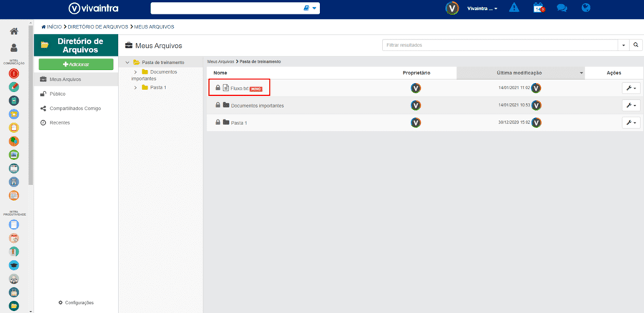The height and width of the screenshot is (313, 644).
Task: Click the lock icon next to Pasta 1 row
Action: (x=218, y=122)
